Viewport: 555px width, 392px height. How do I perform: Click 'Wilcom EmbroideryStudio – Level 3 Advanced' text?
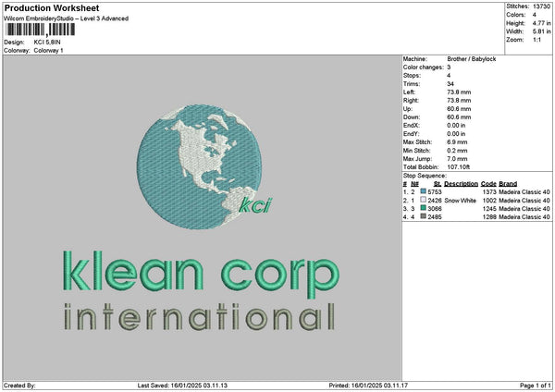(67, 18)
